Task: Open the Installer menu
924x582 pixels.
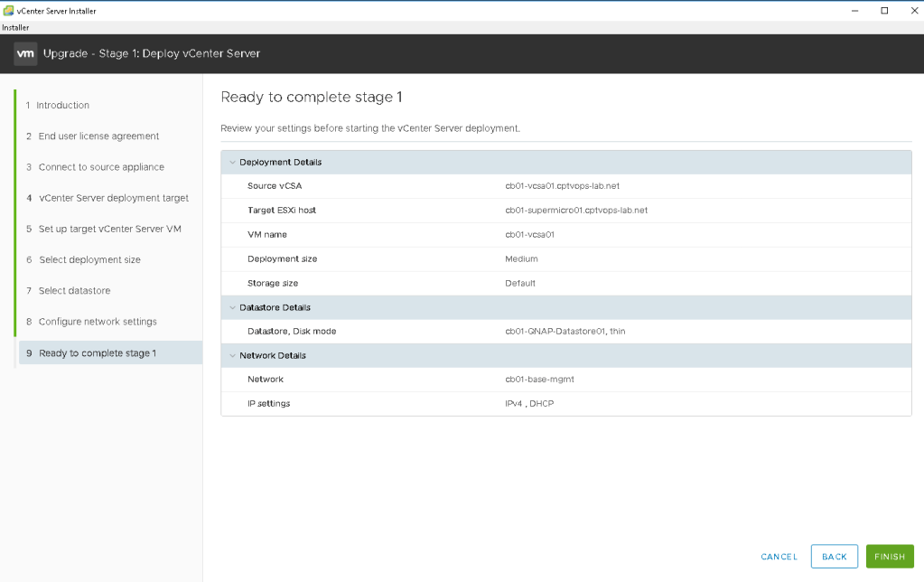Action: (x=15, y=28)
